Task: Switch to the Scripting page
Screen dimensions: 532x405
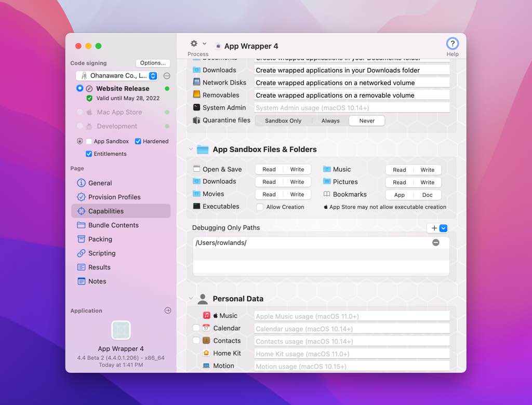Action: coord(102,253)
